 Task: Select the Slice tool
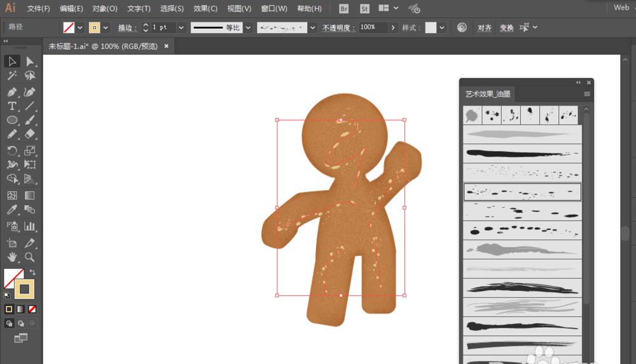pyautogui.click(x=30, y=243)
